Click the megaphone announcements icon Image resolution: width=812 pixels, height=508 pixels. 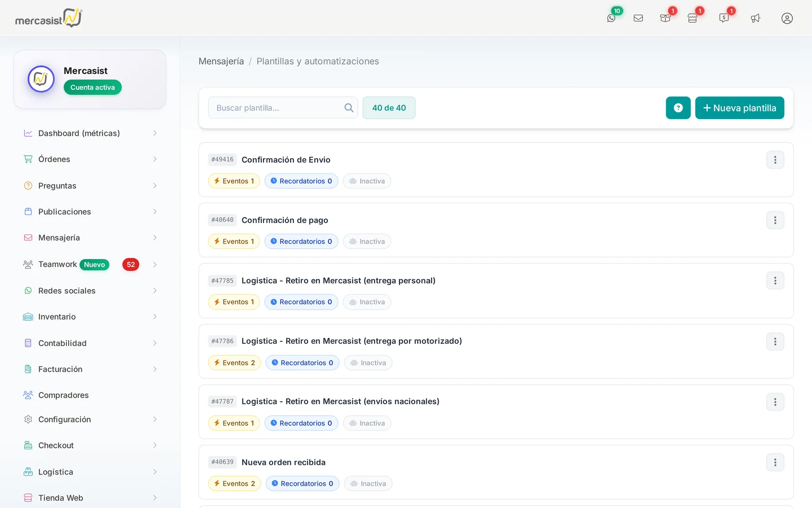pos(755,18)
